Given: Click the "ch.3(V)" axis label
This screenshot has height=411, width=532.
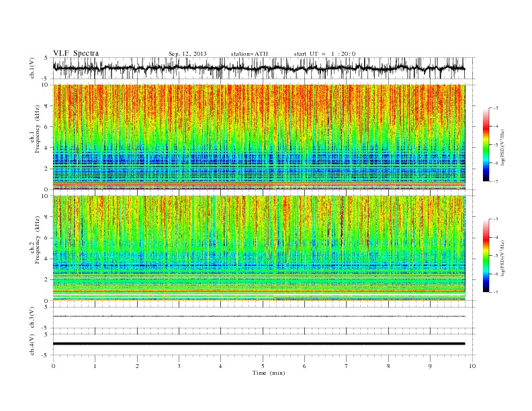Looking at the screenshot, I should click(32, 318).
